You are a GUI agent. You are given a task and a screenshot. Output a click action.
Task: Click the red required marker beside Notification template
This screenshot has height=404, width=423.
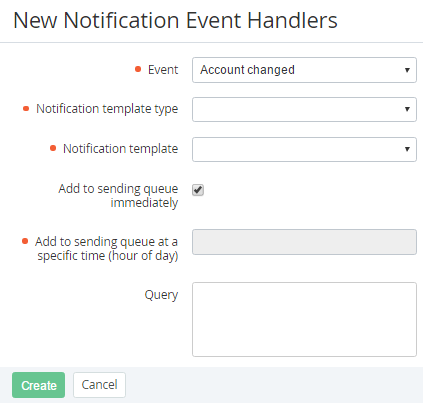(53, 148)
